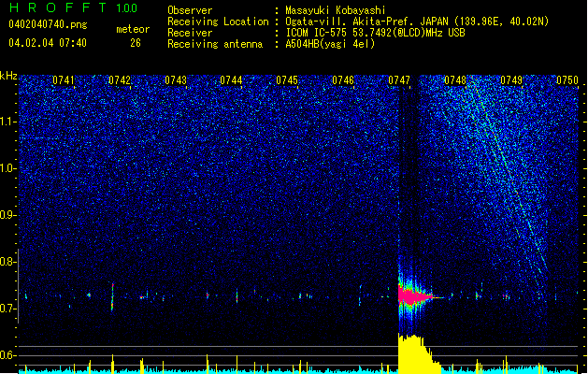This screenshot has width=588, height=374.
Task: Click the 0.6 kHz axis label
Action: point(8,355)
